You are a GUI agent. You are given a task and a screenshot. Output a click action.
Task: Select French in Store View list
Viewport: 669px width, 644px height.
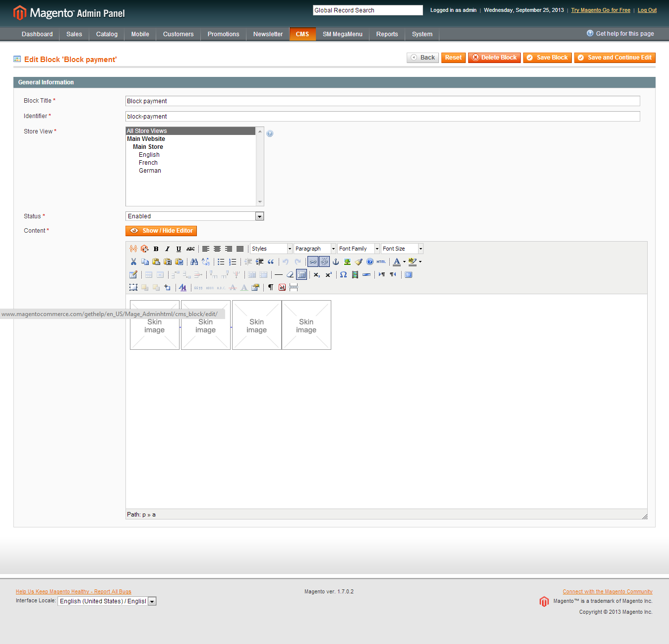pyautogui.click(x=148, y=163)
